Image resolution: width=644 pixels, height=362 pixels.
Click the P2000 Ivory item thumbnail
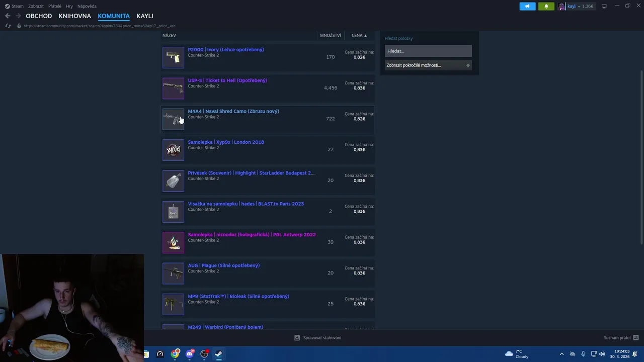tap(173, 57)
